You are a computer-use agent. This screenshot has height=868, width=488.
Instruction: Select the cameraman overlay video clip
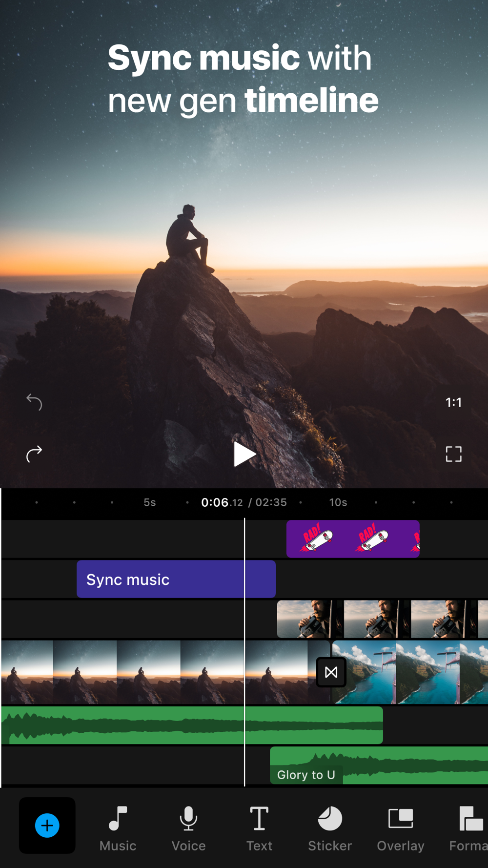383,619
